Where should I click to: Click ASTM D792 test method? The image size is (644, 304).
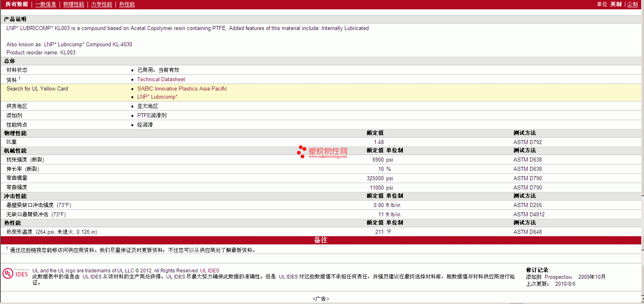pyautogui.click(x=527, y=142)
